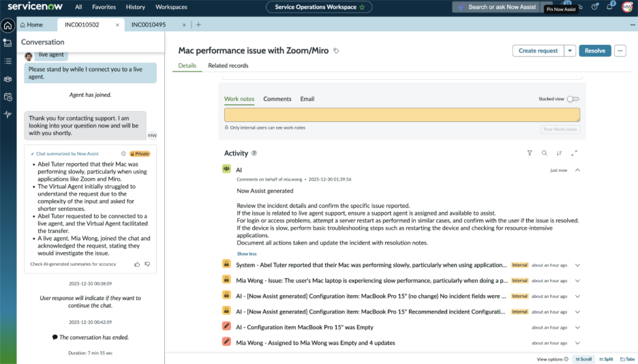Open the List view icon in left sidebar
Viewport: 638px width, 364px height.
[7, 61]
